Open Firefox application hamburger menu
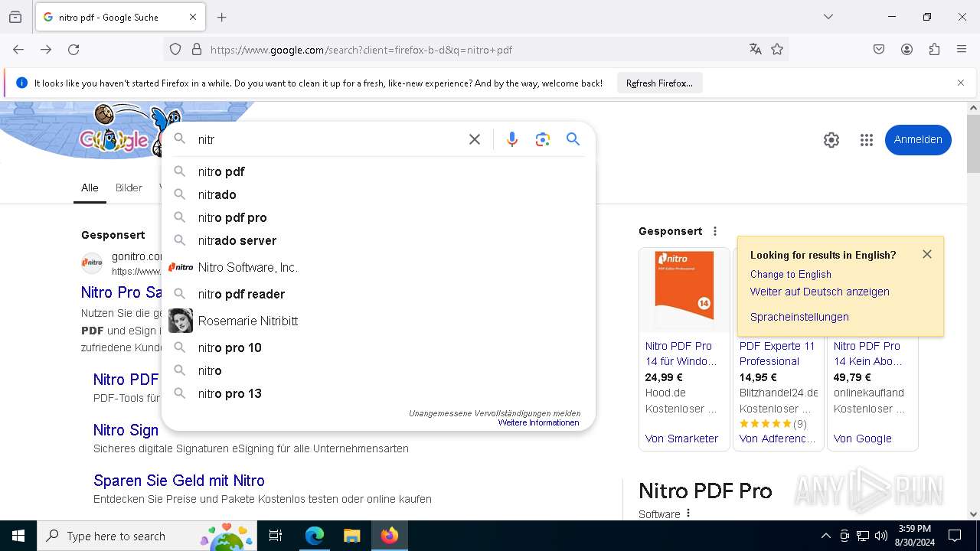The image size is (980, 551). (962, 50)
